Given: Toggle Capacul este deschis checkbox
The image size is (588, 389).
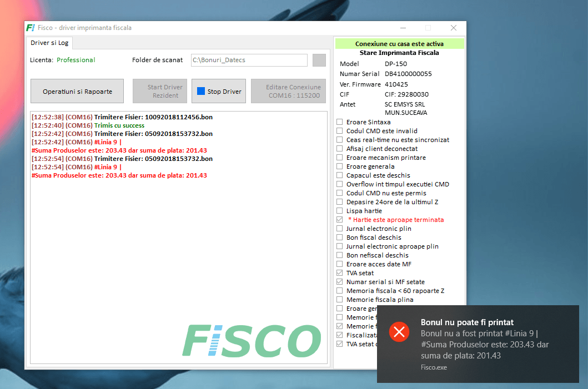Looking at the screenshot, I should (x=340, y=175).
